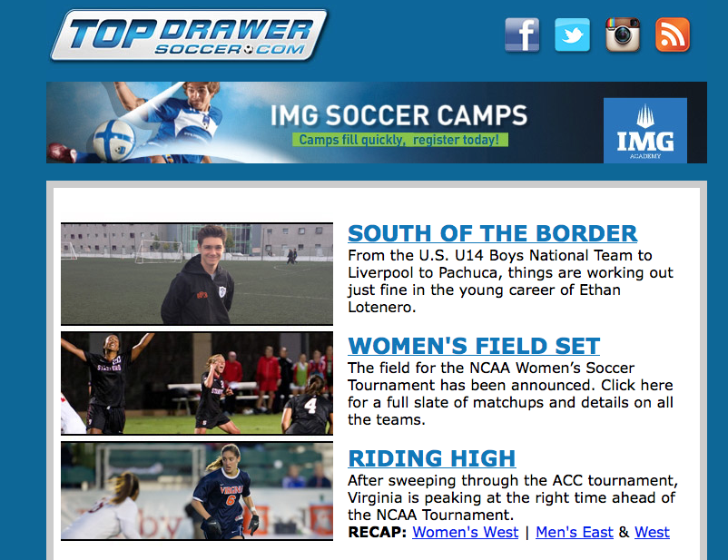Open the Twitter bird icon
The image size is (728, 560).
point(573,34)
